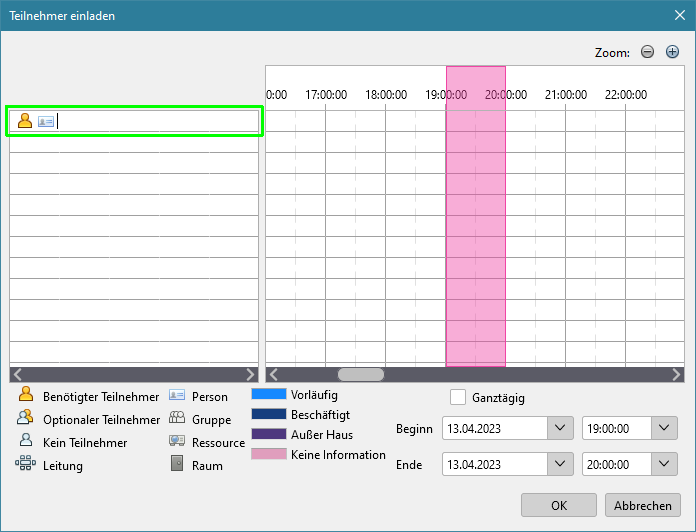Confirm with the OK button
Viewport: 696px width, 532px height.
558,505
